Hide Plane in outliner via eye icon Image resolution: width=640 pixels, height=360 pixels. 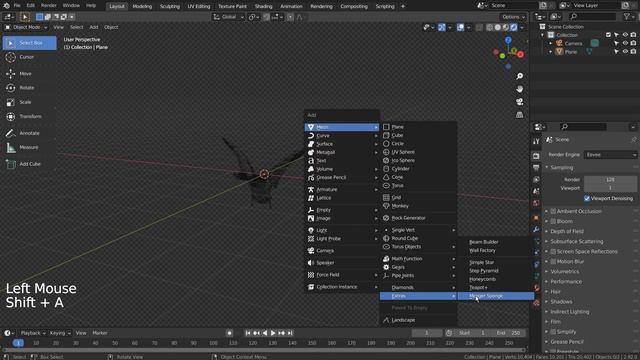[625, 52]
